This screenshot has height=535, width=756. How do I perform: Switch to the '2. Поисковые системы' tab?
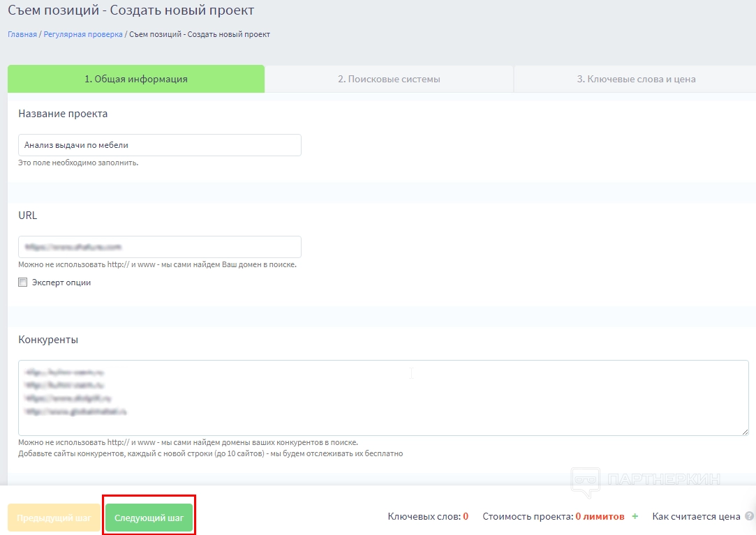pos(389,79)
